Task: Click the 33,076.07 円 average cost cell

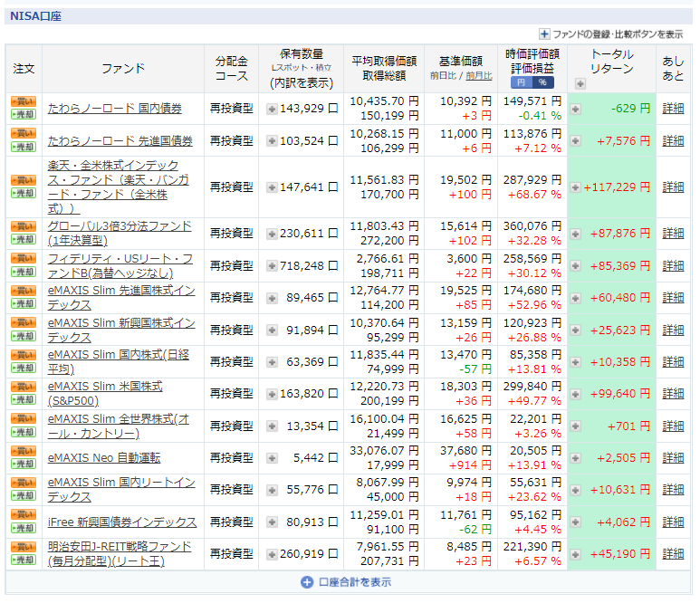Action: [x=384, y=451]
